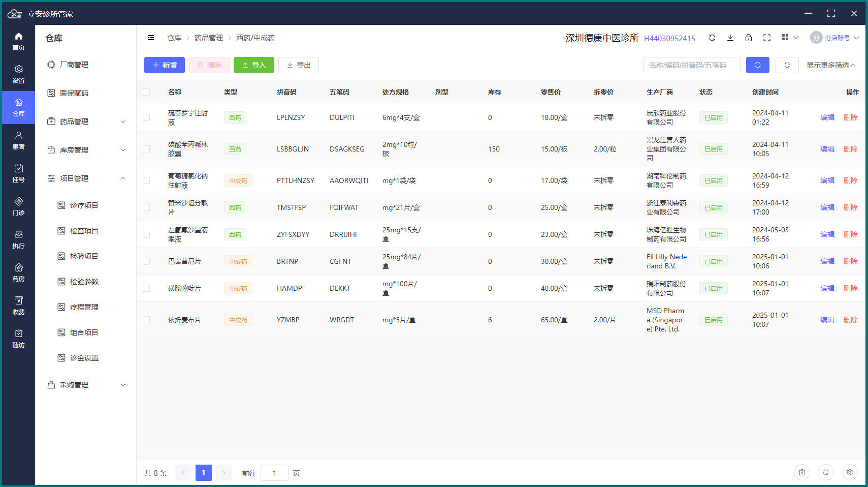Expand the 药品管理 menu group
The height and width of the screenshot is (487, 868).
coord(85,121)
